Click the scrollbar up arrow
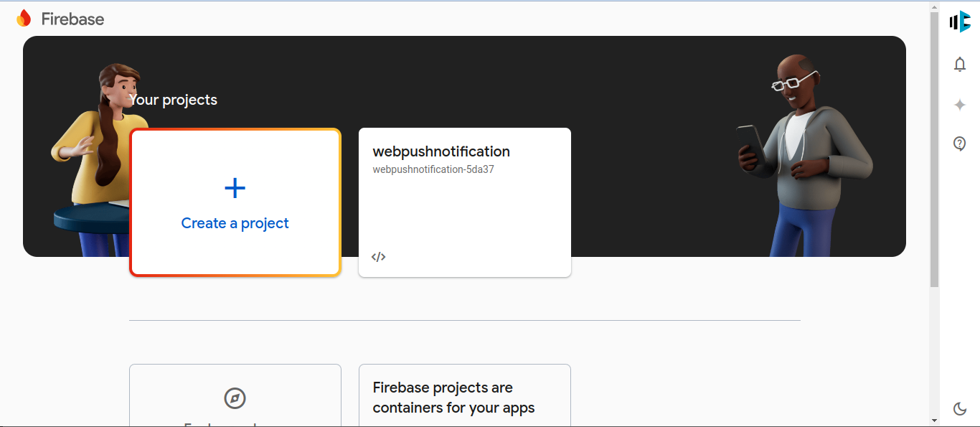The image size is (980, 427). pos(934,7)
